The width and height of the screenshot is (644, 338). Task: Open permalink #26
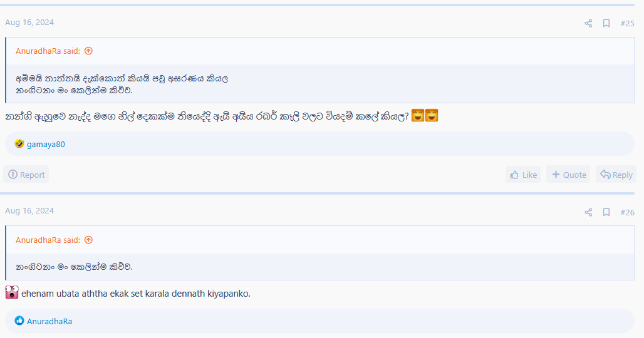627,212
